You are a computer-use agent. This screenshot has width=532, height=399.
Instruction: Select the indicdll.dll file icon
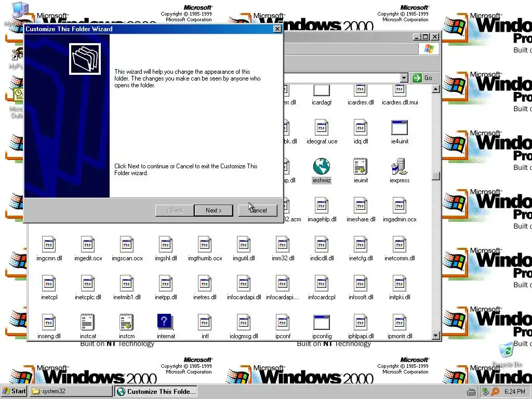[x=321, y=244]
